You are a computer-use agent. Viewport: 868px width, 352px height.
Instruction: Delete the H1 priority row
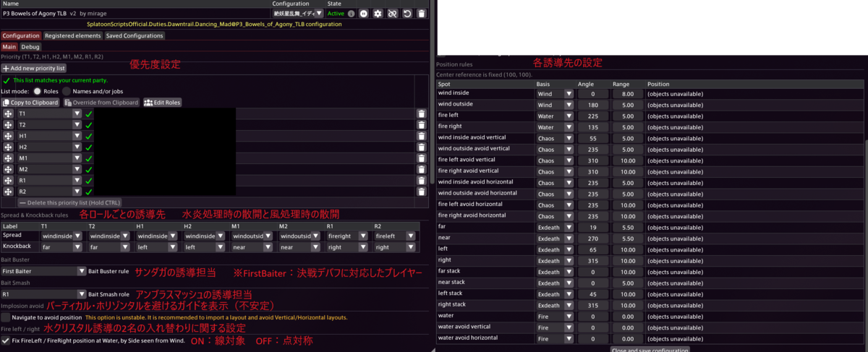422,136
